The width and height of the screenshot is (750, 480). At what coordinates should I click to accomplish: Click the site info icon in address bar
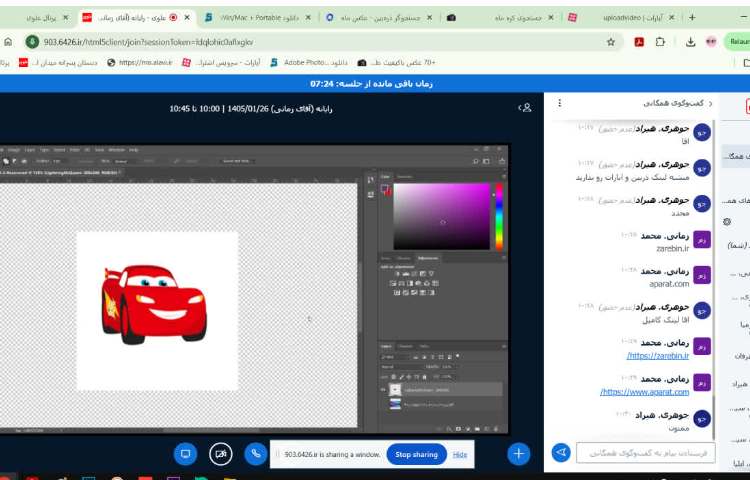32,42
